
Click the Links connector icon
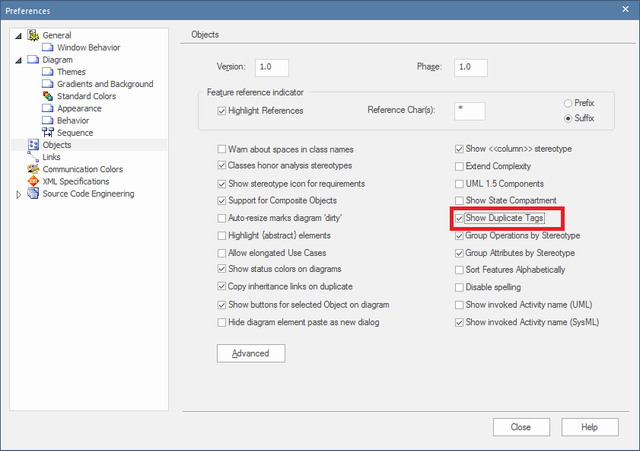[x=33, y=157]
